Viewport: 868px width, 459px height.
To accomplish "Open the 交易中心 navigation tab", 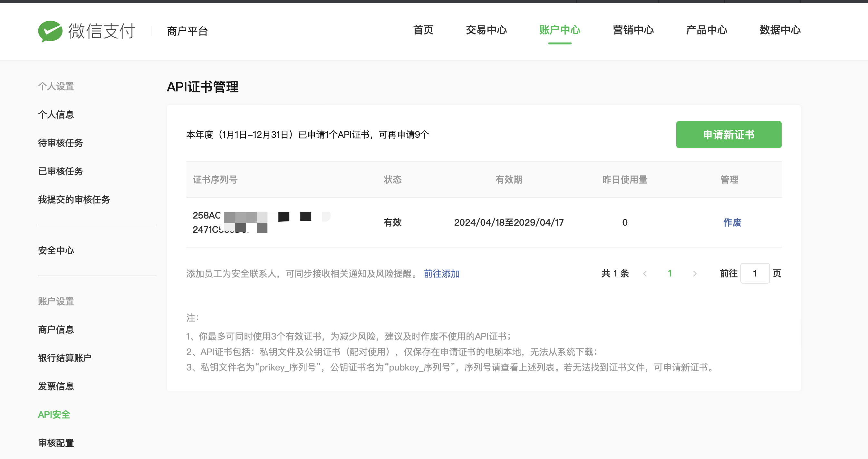I will [486, 30].
